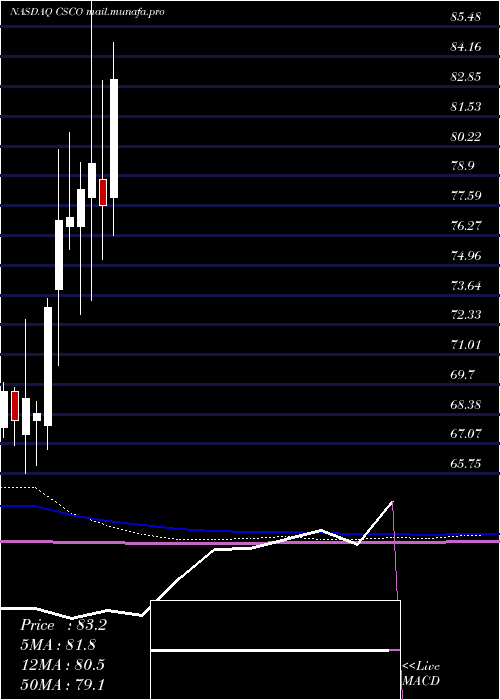Click the 76.27 price axis label
The width and height of the screenshot is (500, 700).
pyautogui.click(x=466, y=226)
